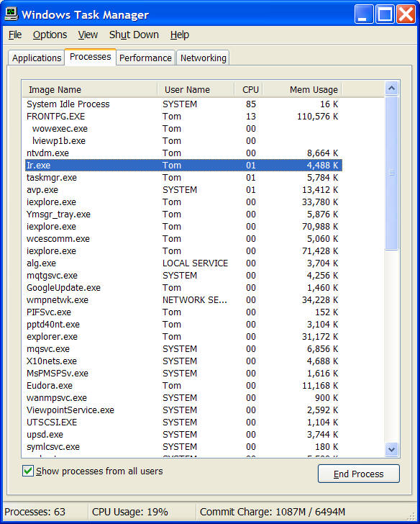The height and width of the screenshot is (524, 420).
Task: Click LOCAL SERVICE user name cell
Action: click(196, 263)
